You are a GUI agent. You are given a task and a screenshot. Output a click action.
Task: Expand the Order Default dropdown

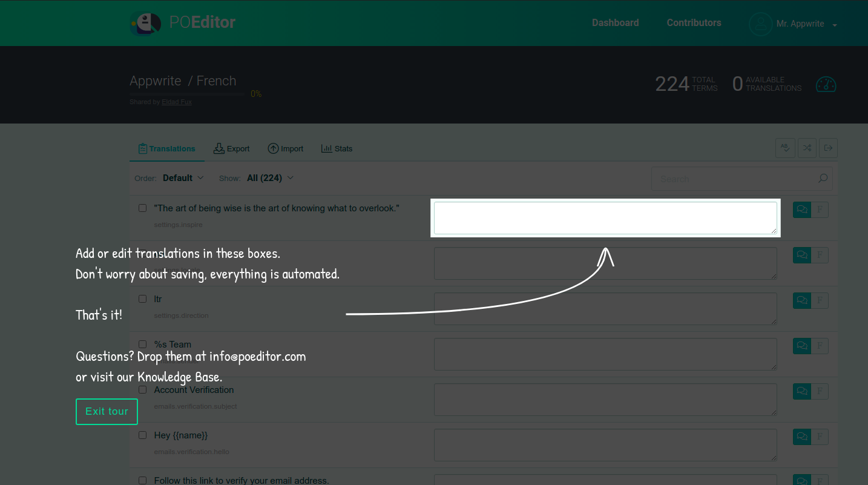(183, 178)
